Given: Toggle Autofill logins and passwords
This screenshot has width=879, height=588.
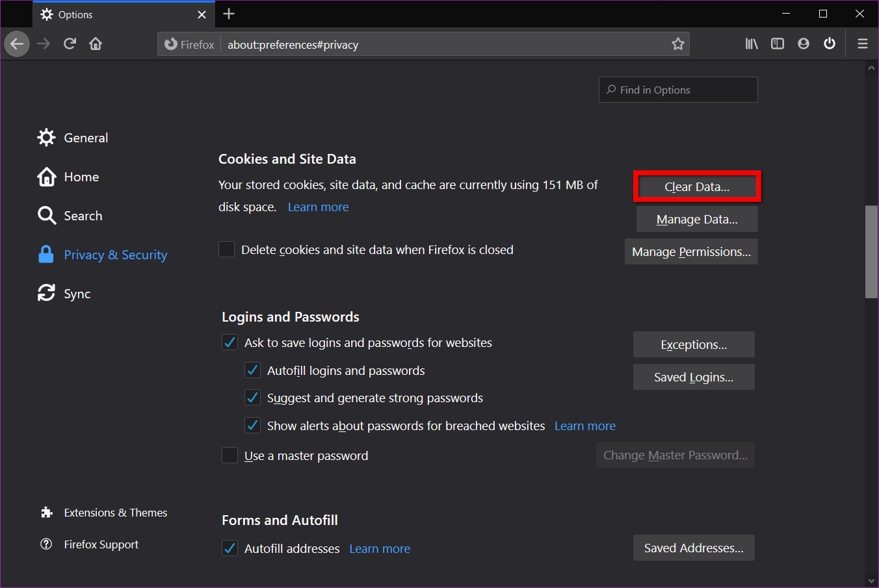Looking at the screenshot, I should click(253, 370).
